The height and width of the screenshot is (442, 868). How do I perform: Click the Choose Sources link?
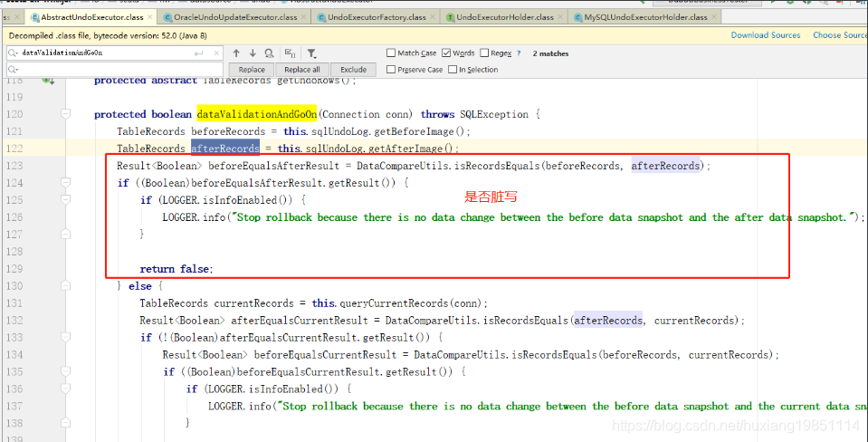pyautogui.click(x=840, y=35)
